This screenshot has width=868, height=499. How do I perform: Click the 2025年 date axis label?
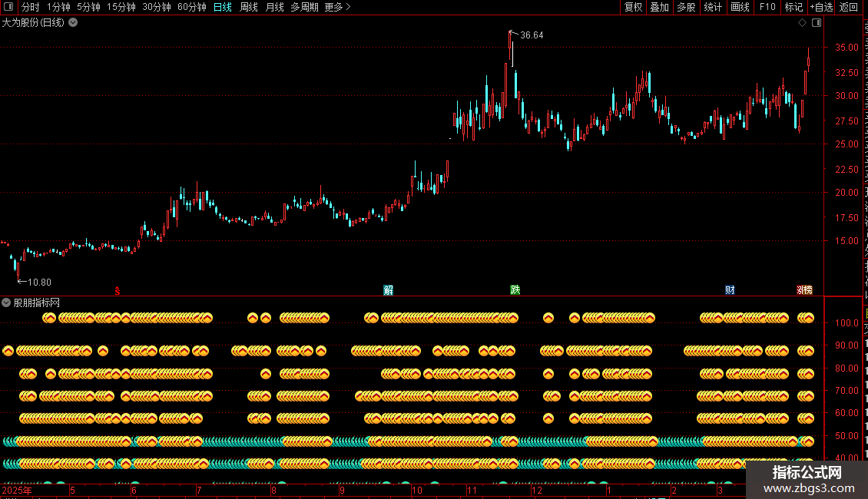17,490
